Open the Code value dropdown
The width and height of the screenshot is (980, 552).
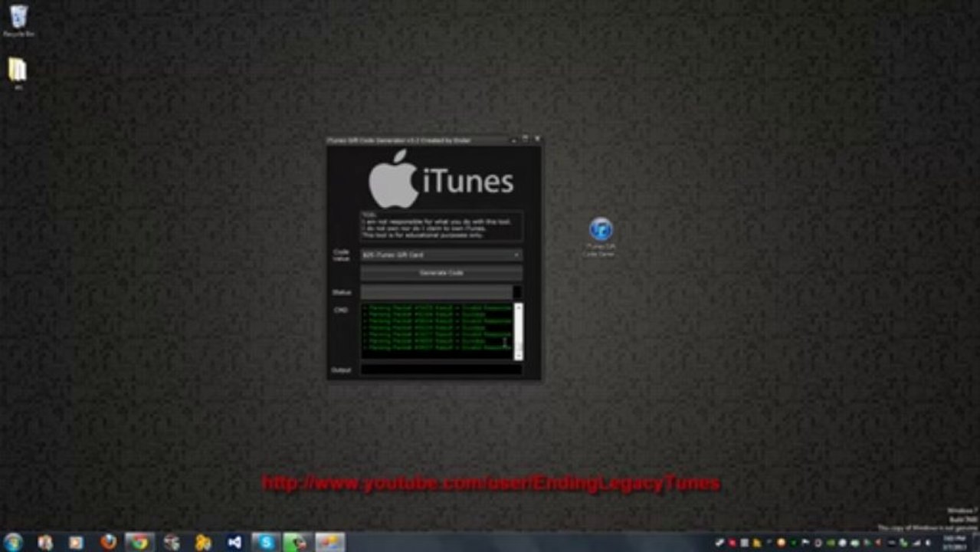coord(441,255)
